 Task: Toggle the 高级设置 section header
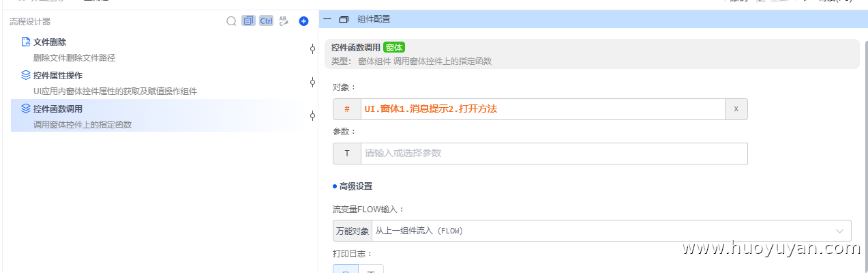pos(353,186)
